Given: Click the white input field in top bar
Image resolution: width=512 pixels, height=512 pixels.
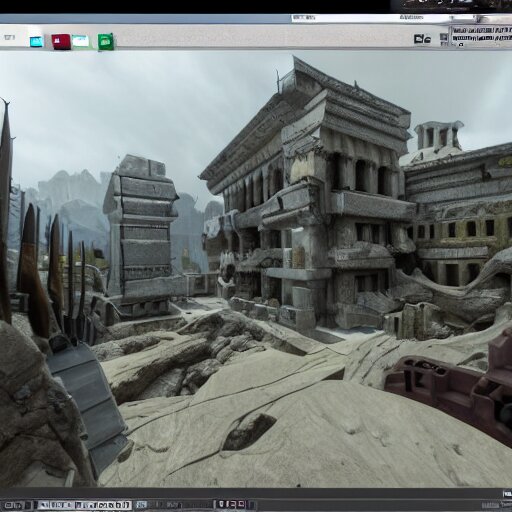Looking at the screenshot, I should tap(370, 18).
